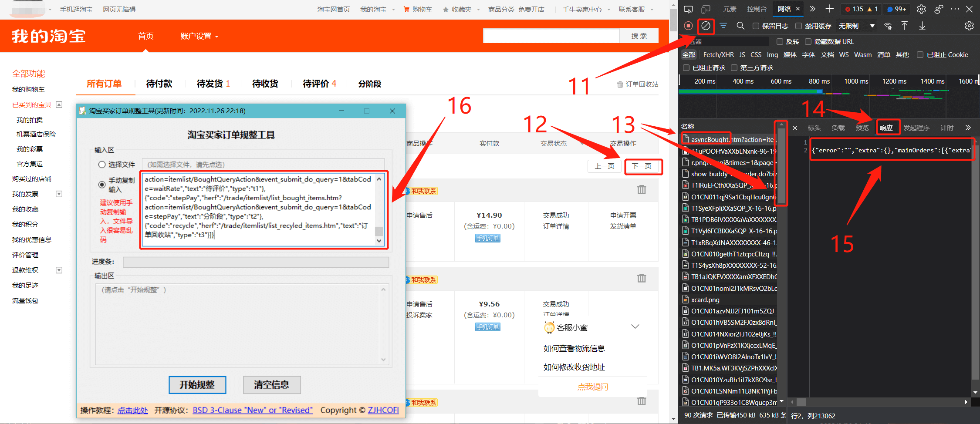This screenshot has height=424, width=980.
Task: Close the request details pane
Action: click(795, 128)
